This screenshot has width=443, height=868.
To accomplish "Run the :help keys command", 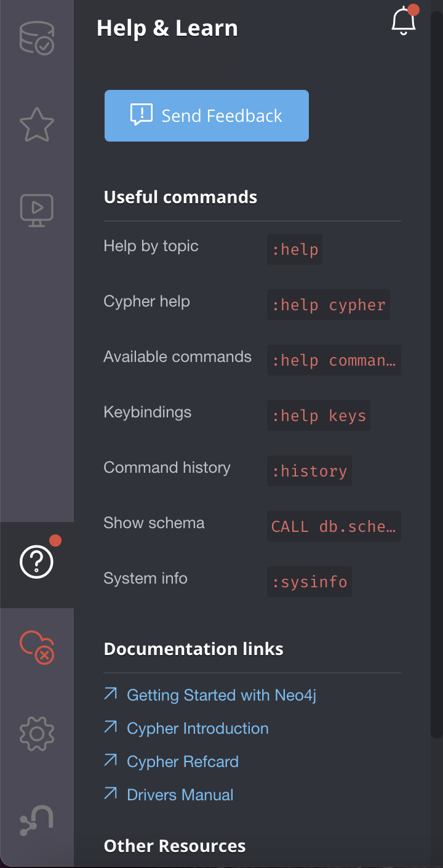I will (319, 416).
